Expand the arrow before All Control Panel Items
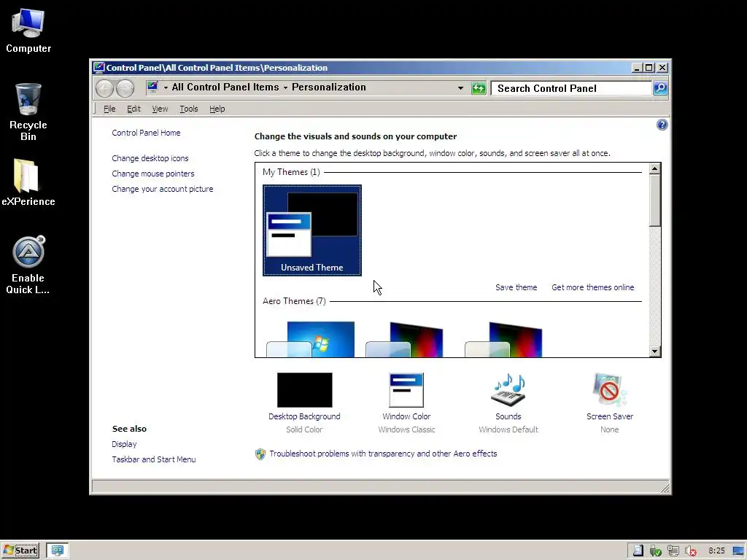 [x=166, y=87]
